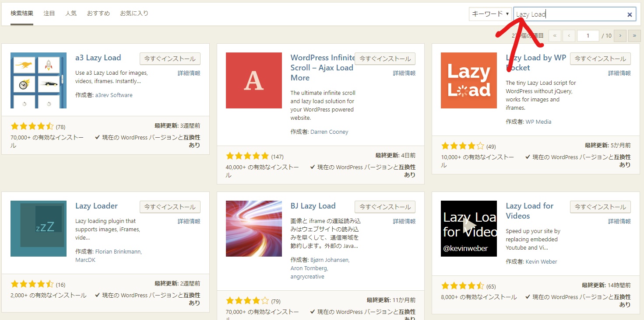This screenshot has height=320, width=644.
Task: Install the a3 Lazy Load plugin now
Action: (170, 59)
